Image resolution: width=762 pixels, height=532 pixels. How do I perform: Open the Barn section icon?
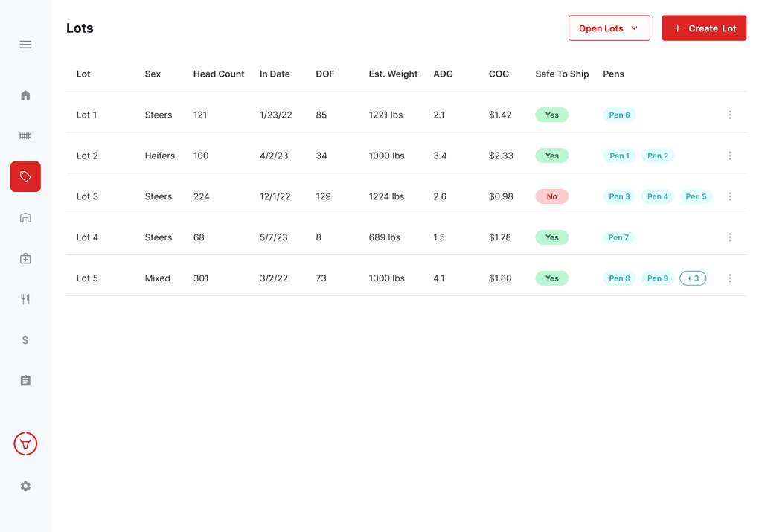(25, 217)
